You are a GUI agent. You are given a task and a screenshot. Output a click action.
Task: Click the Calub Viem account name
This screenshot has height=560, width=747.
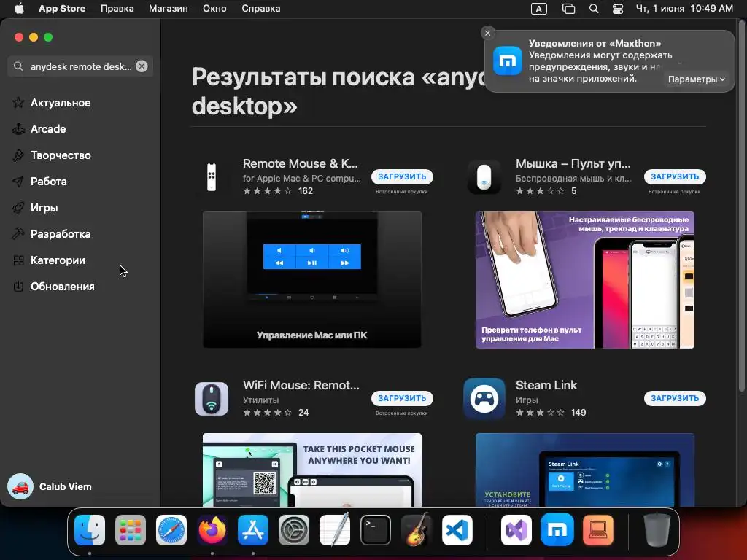click(65, 486)
